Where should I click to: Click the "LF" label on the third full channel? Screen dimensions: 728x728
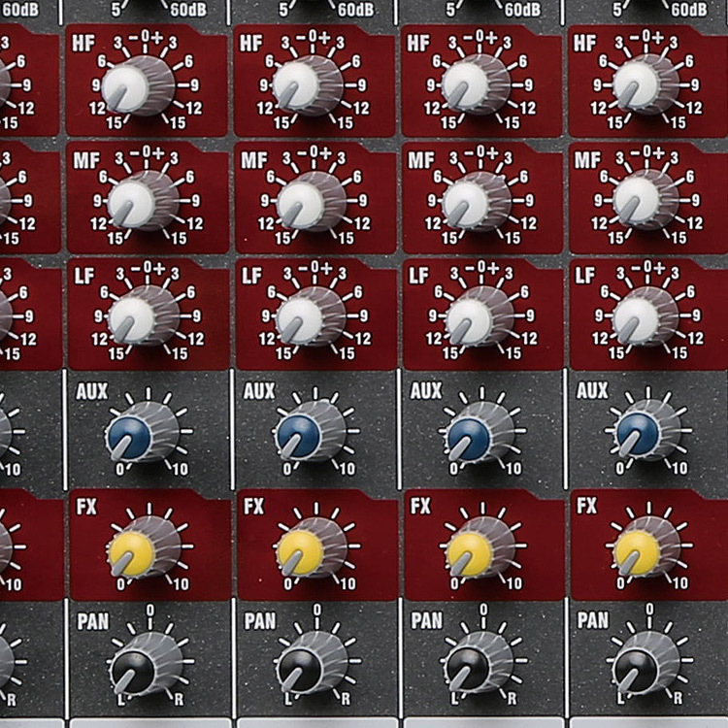[x=418, y=276]
